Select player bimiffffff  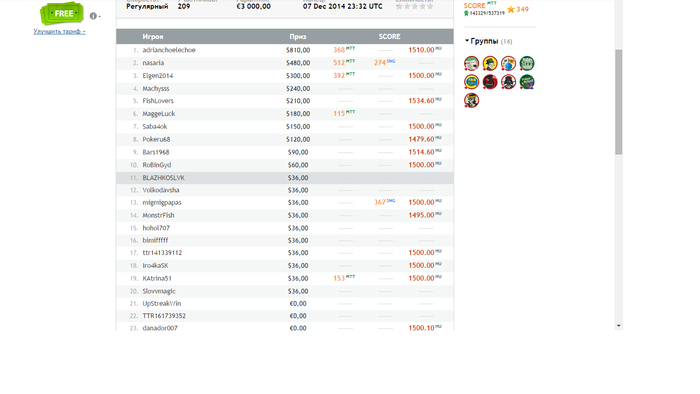pos(155,241)
